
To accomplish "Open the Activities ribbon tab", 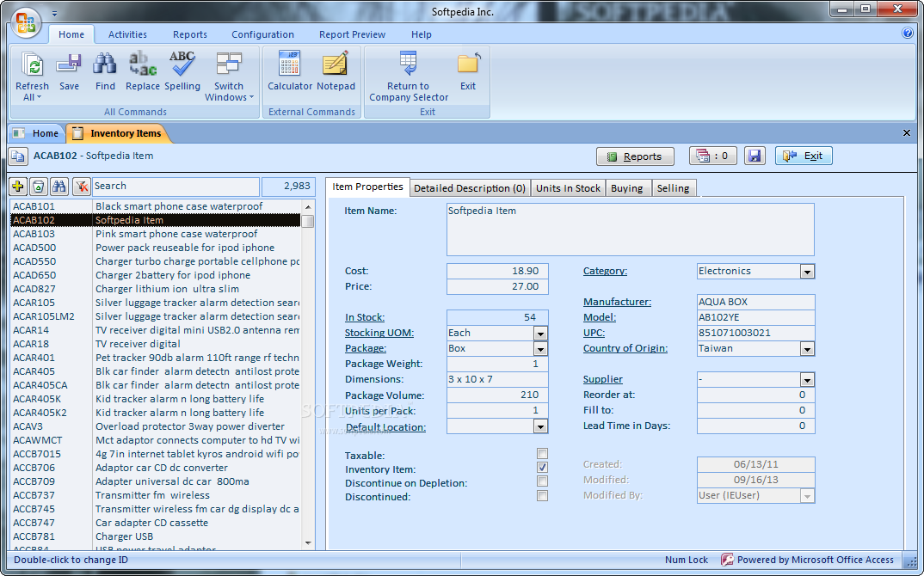I will click(127, 34).
